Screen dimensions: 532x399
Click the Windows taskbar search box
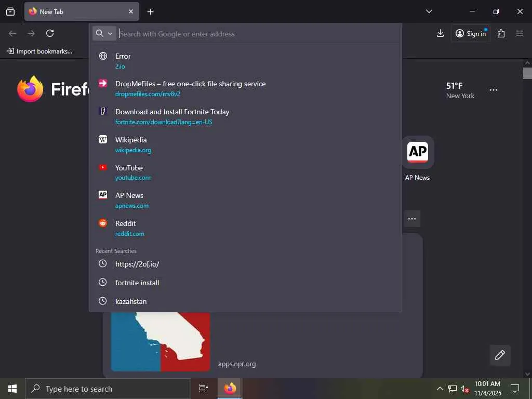click(x=108, y=389)
